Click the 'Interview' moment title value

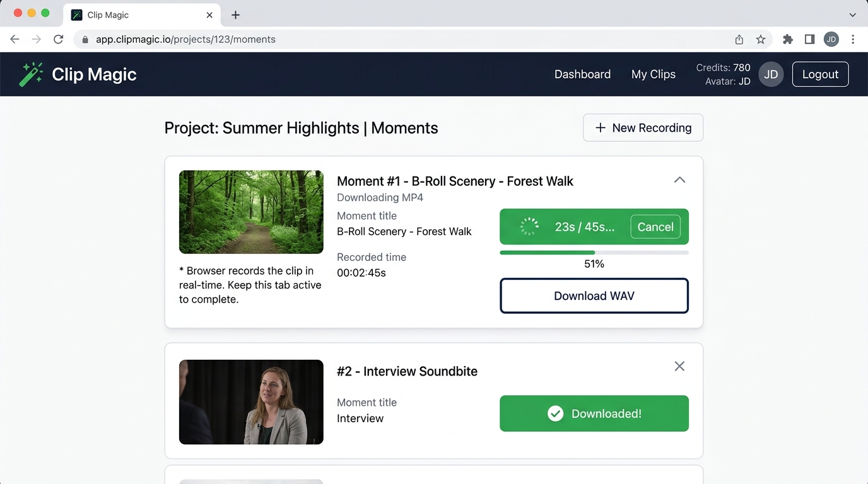(360, 418)
